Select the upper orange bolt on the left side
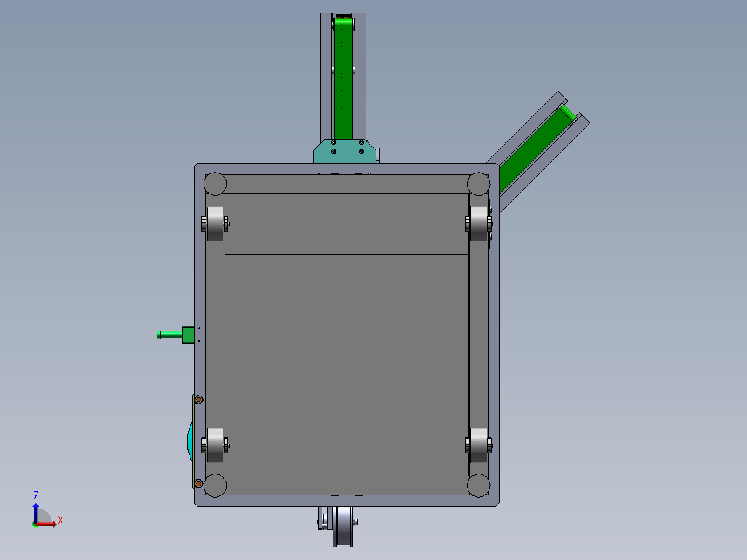 [x=199, y=399]
